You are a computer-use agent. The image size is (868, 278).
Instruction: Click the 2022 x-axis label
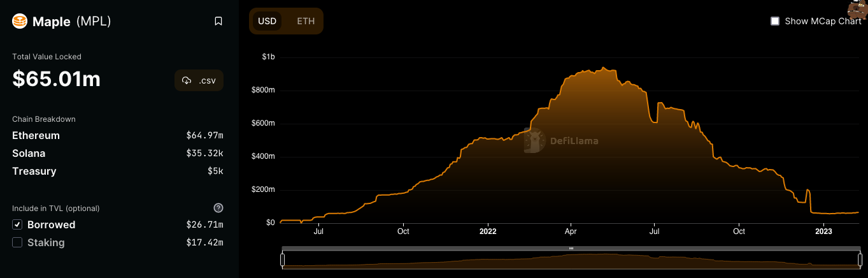[488, 231]
